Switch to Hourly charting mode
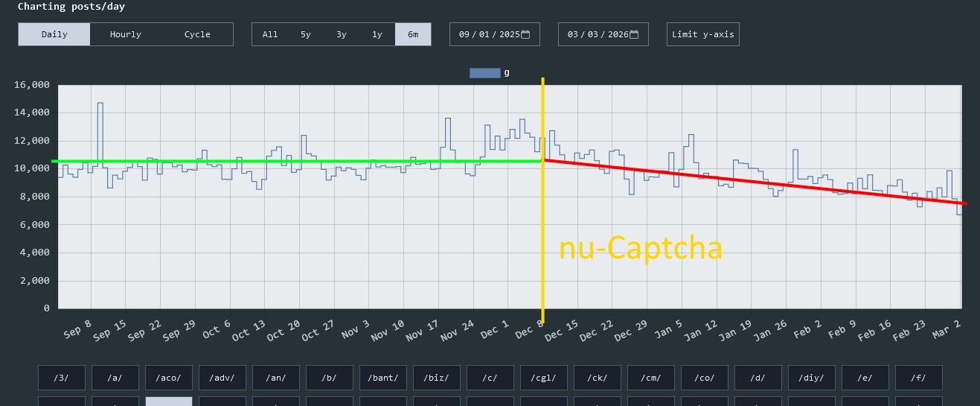 tap(126, 34)
